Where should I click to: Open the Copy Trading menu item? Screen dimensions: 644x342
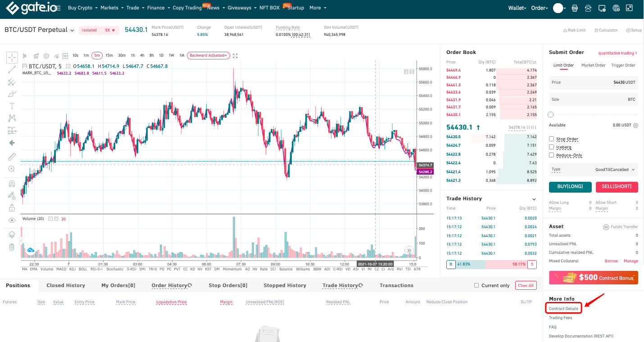[187, 8]
